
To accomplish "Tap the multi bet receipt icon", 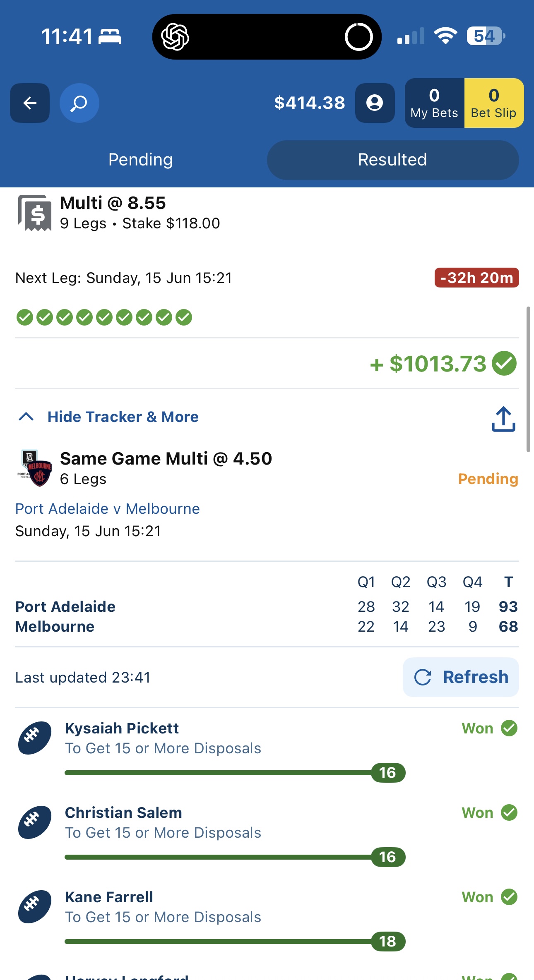I will click(x=35, y=213).
